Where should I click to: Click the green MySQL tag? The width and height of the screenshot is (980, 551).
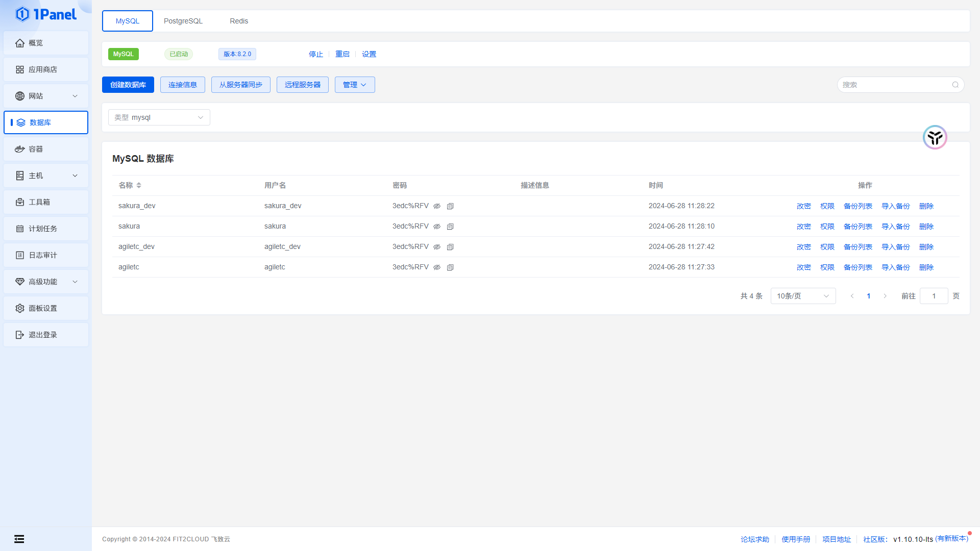click(124, 54)
